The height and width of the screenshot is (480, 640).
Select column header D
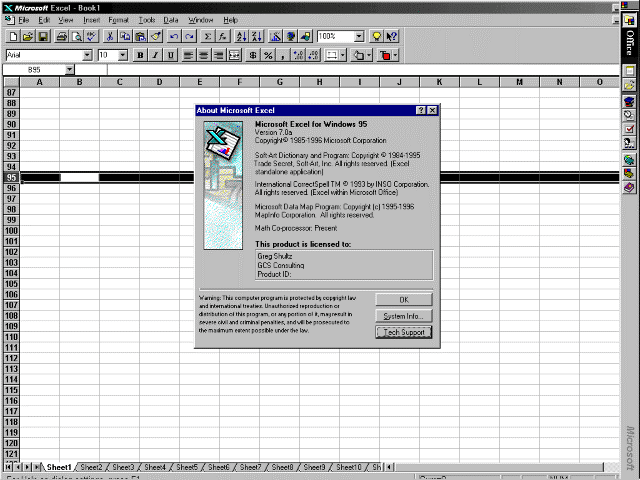[160, 82]
